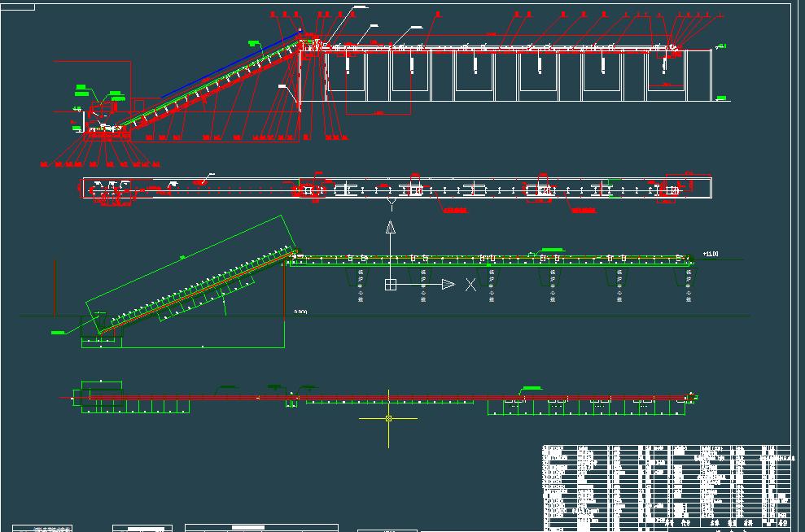
Task: Click the upward Y-axis arrowhead of UCS icon
Action: click(390, 226)
